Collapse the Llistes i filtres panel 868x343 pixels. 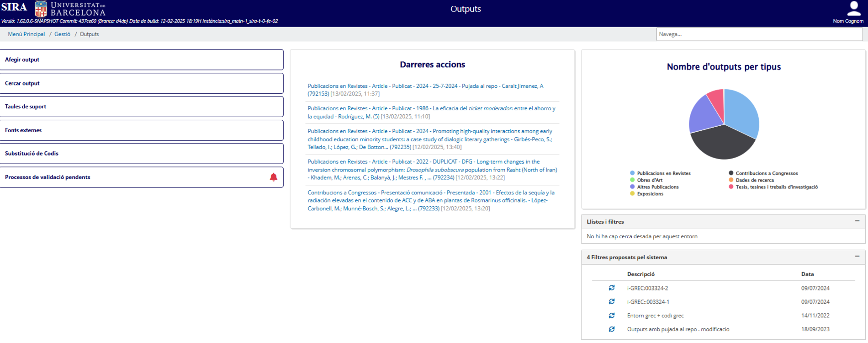tap(857, 221)
